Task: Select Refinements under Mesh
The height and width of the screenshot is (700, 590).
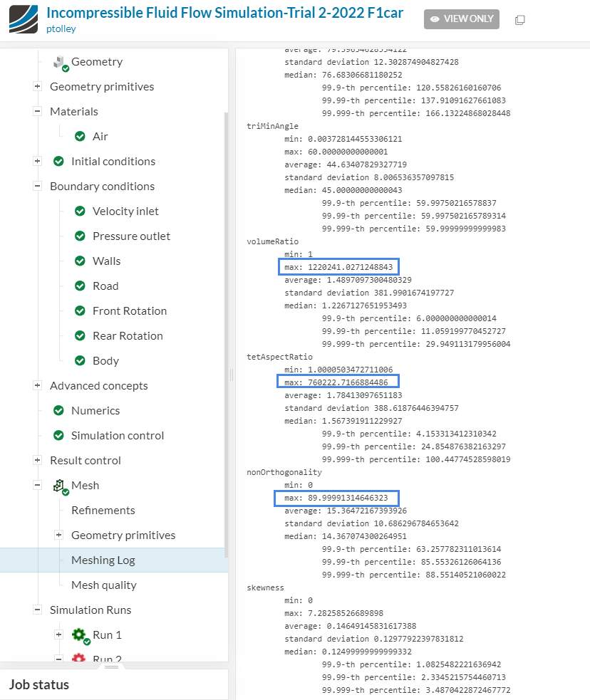Action: (103, 510)
